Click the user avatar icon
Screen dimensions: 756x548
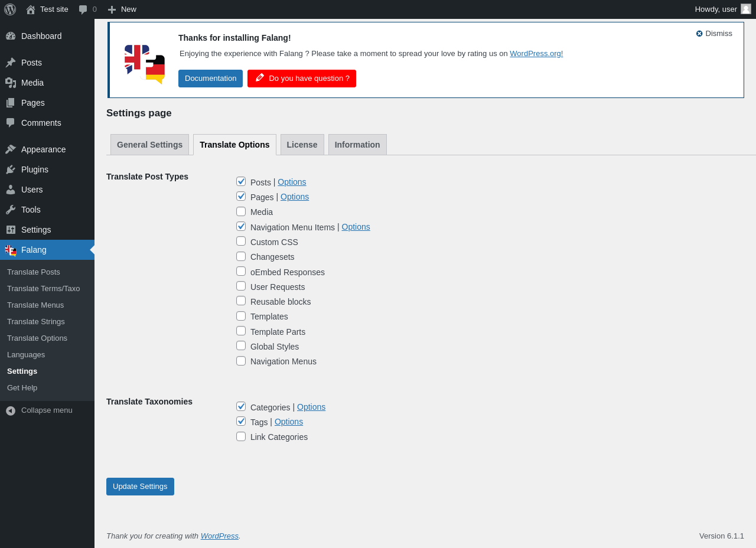pos(746,9)
